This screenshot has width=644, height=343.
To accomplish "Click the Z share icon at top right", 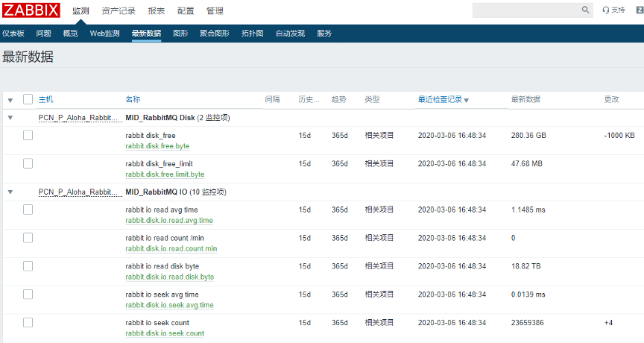I will click(x=640, y=10).
